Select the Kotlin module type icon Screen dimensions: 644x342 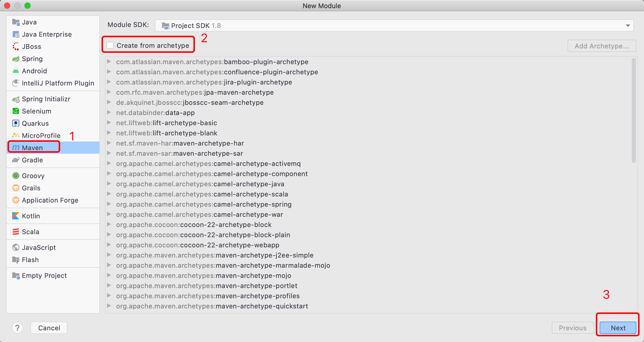16,216
